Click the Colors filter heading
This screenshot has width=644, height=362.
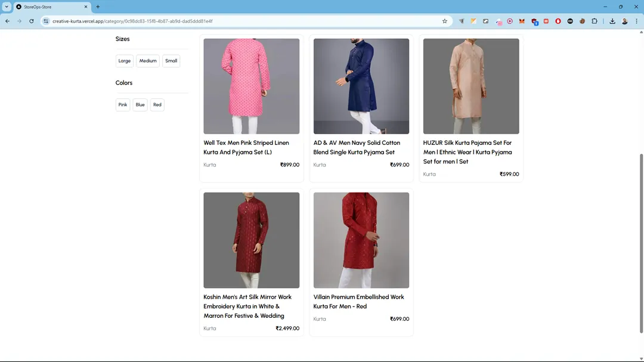click(x=123, y=83)
